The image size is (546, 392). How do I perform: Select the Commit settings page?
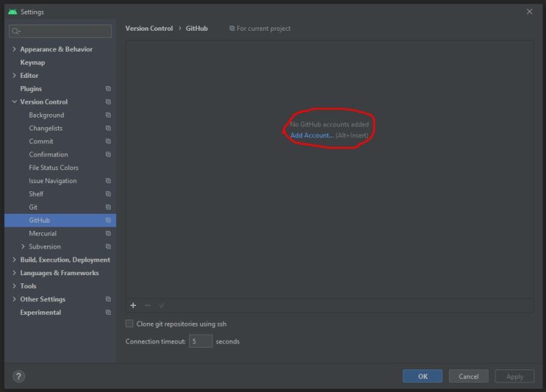(41, 141)
